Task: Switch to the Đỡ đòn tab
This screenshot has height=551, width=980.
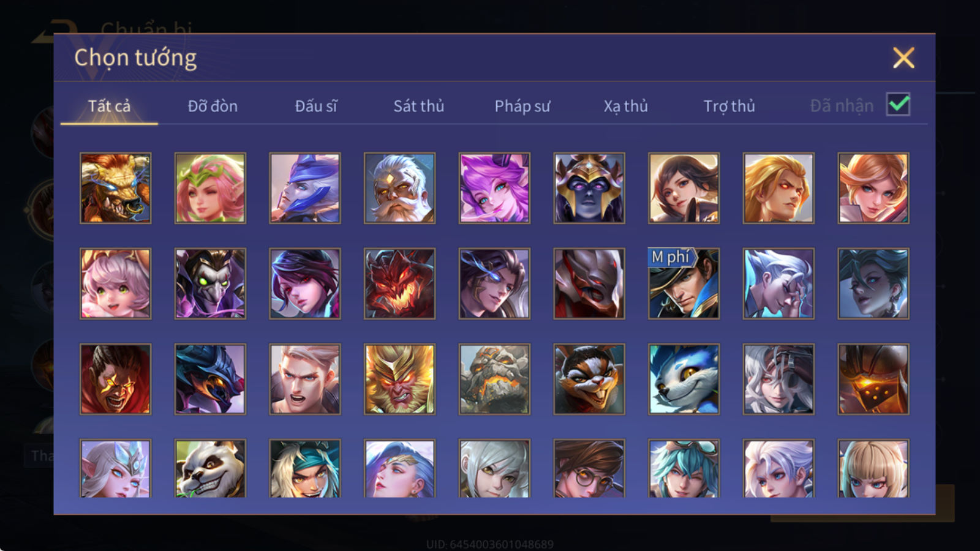Action: coord(213,106)
